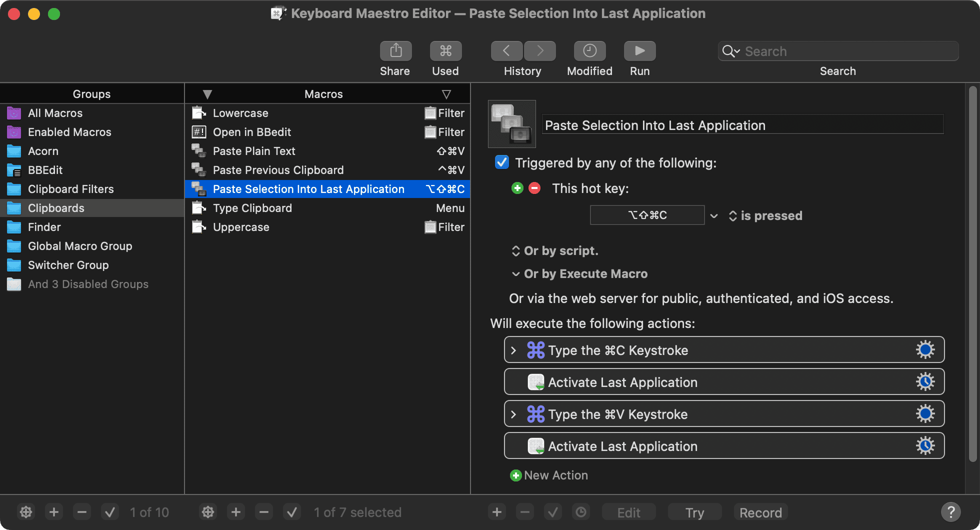Toggle the checkmark in the groups footer bar
The image size is (980, 530).
pos(109,512)
